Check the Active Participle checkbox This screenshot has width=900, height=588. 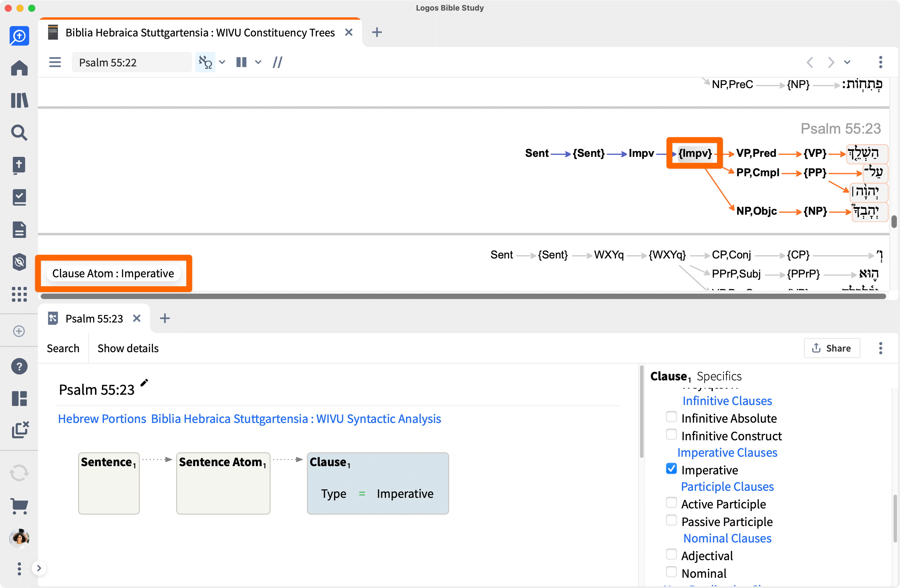pyautogui.click(x=671, y=503)
